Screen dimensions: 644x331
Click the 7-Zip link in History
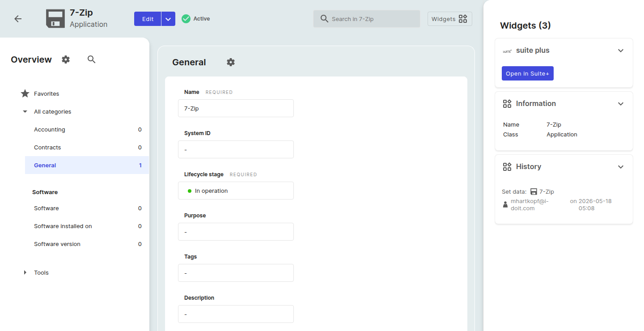(547, 191)
